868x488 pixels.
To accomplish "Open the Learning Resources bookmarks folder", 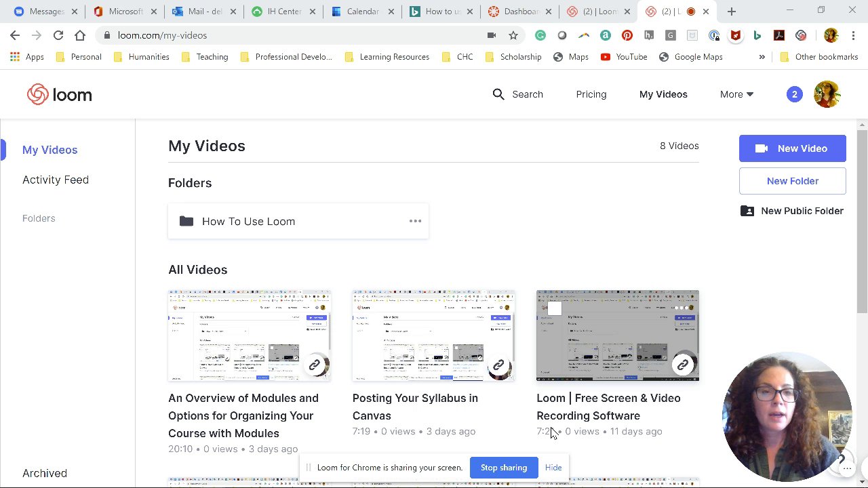I will (x=387, y=57).
